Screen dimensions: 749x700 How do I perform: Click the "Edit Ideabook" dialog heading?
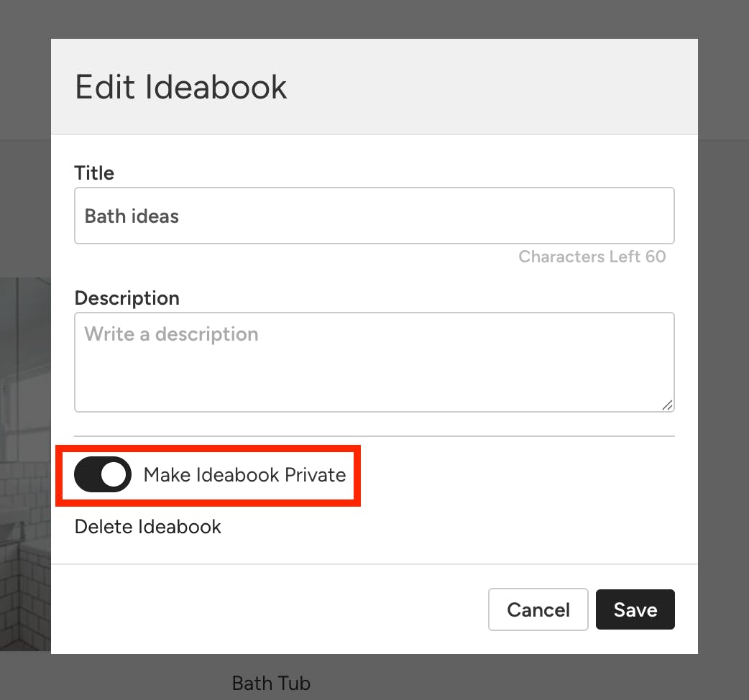(x=181, y=87)
